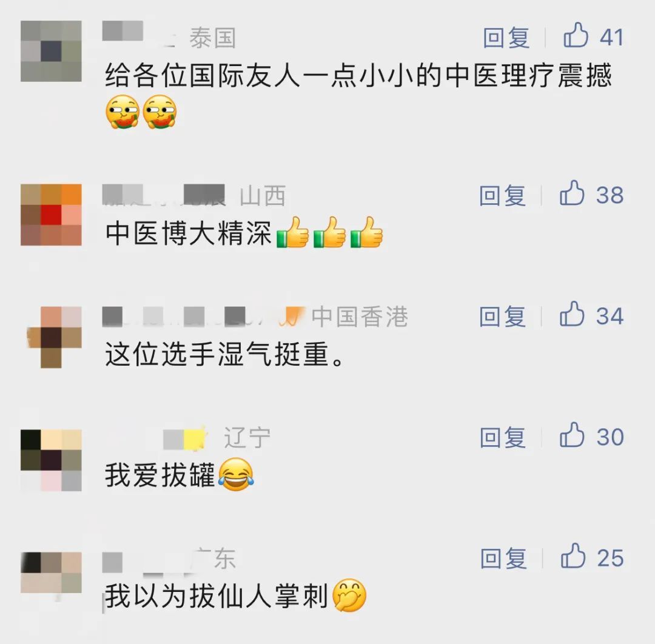Reply to the 泰国 user's comment

click(x=506, y=38)
